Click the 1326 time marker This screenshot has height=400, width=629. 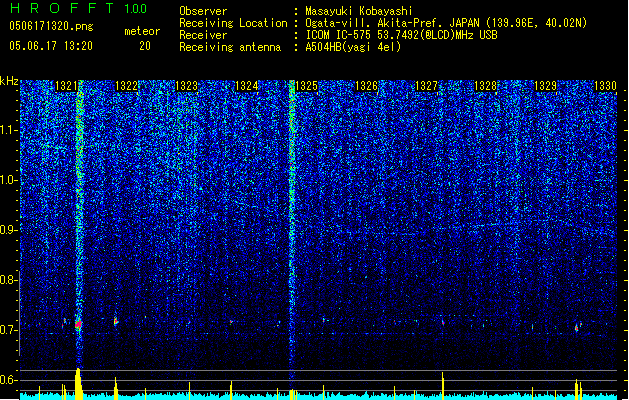click(366, 86)
